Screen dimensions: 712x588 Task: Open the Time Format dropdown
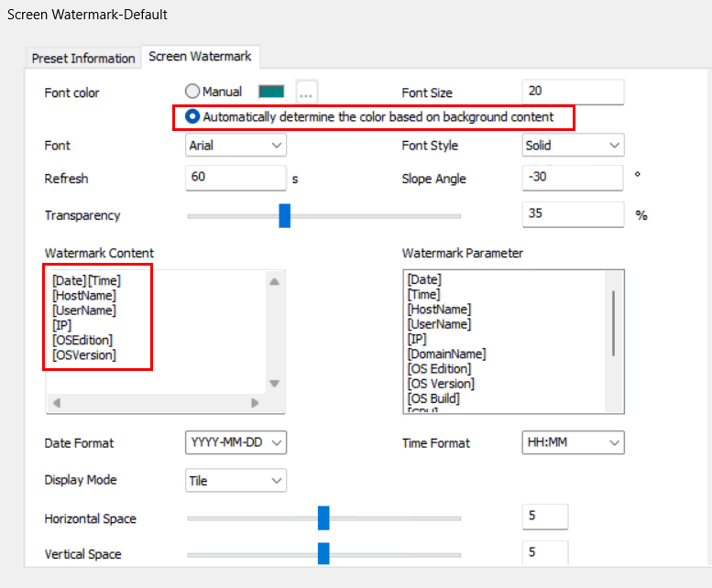coord(573,442)
